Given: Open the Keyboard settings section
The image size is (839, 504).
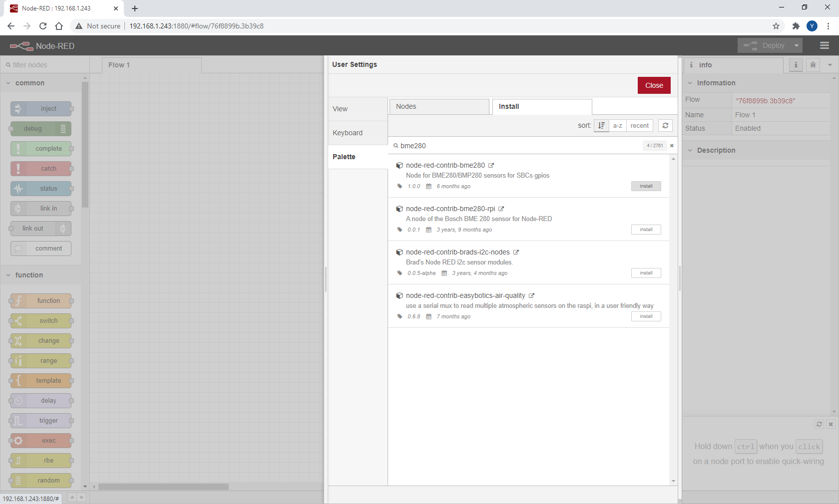Looking at the screenshot, I should click(x=358, y=133).
